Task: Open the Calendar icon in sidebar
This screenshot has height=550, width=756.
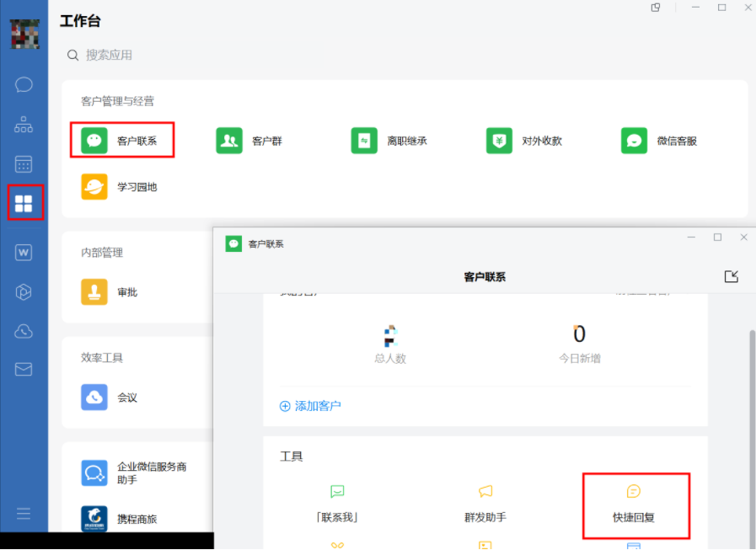Action: [x=24, y=164]
